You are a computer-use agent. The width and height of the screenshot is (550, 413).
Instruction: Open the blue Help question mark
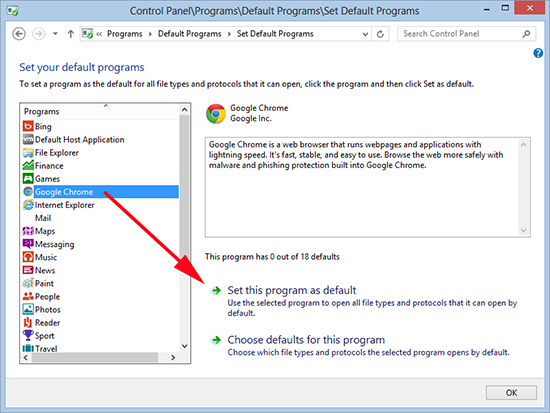538,53
